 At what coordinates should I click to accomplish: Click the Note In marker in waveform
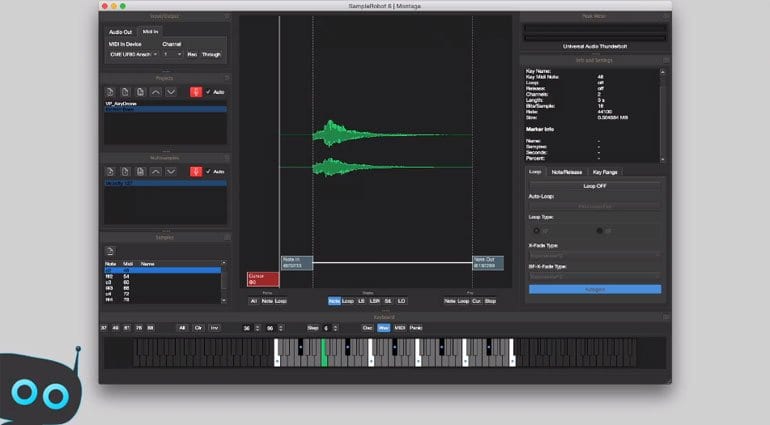[297, 263]
